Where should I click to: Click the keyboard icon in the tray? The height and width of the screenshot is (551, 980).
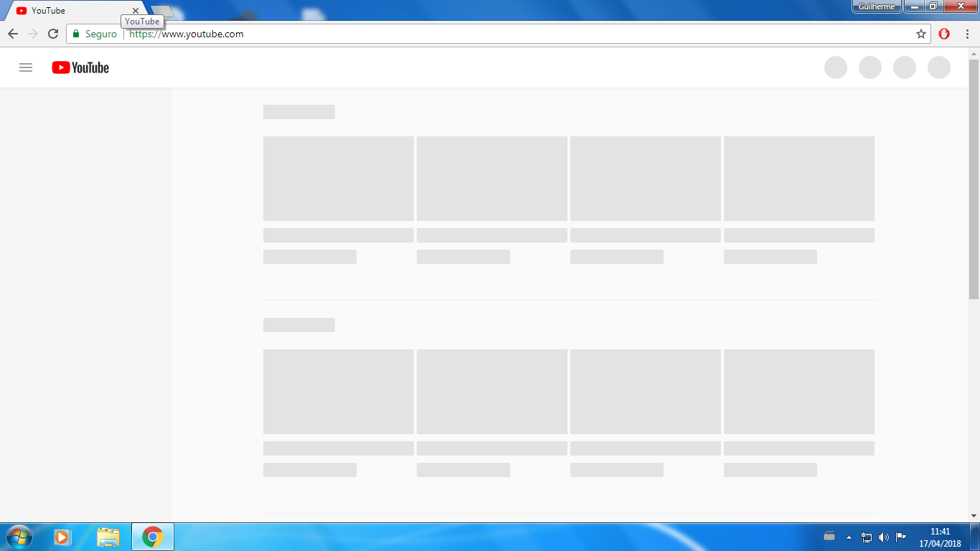[x=829, y=536]
